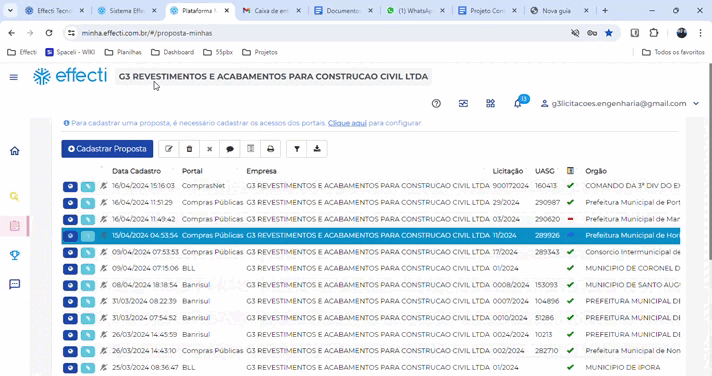Open the hamburger menu beside the effecti logo
This screenshot has width=712, height=376.
click(14, 77)
